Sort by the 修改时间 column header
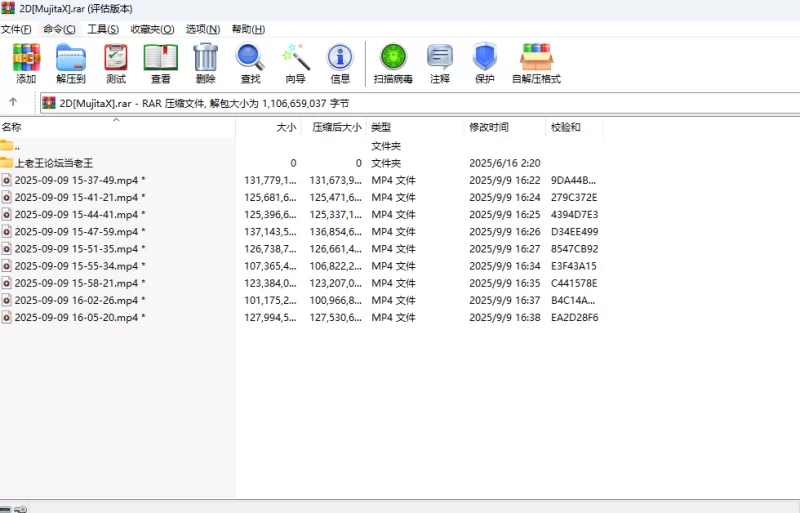800x513 pixels. tap(489, 127)
